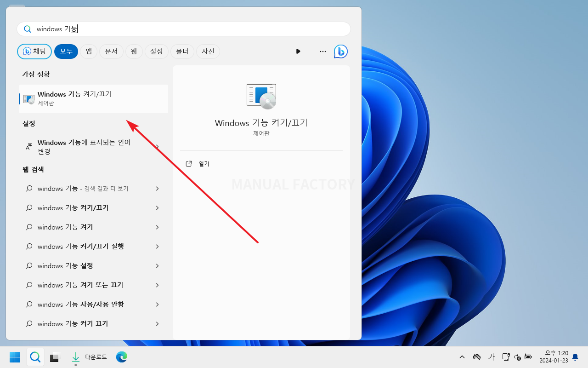
Task: Open Task View on the taskbar
Action: coord(55,357)
